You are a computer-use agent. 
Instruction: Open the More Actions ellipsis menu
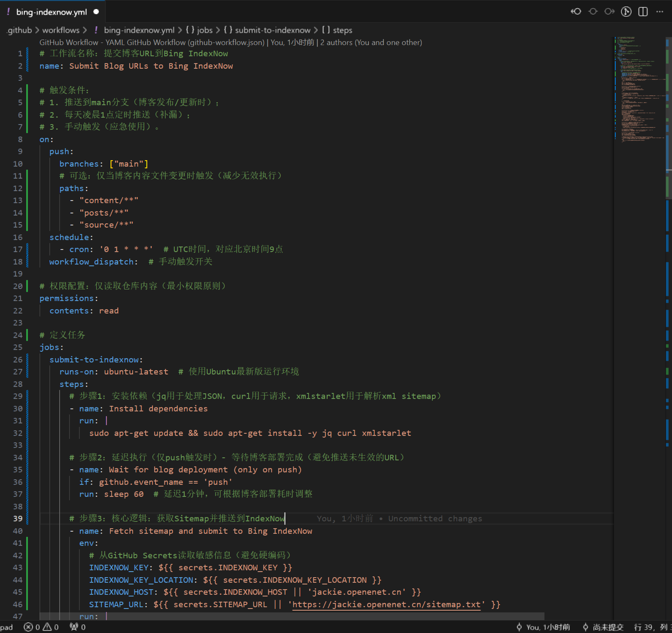click(660, 12)
